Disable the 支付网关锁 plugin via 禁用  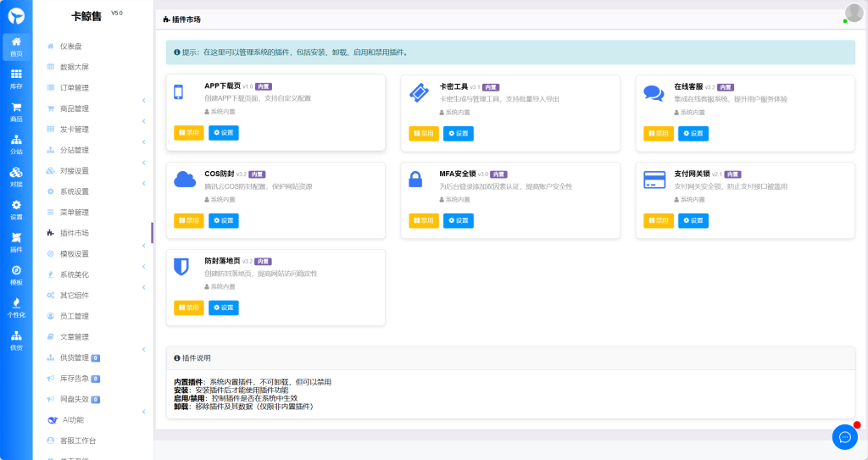tap(659, 220)
